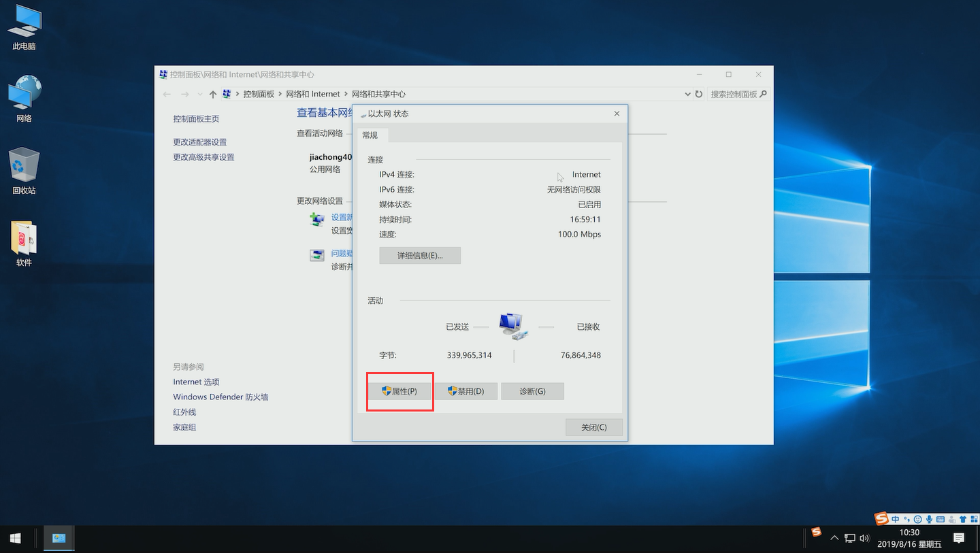Click the Back arrow in Control Panel window
The height and width of the screenshot is (553, 980).
coord(167,94)
